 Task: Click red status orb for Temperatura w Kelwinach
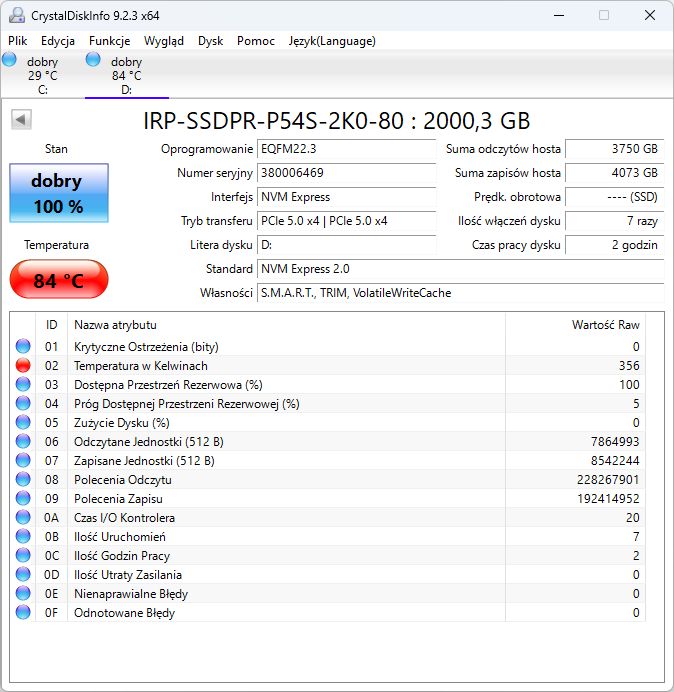click(23, 365)
